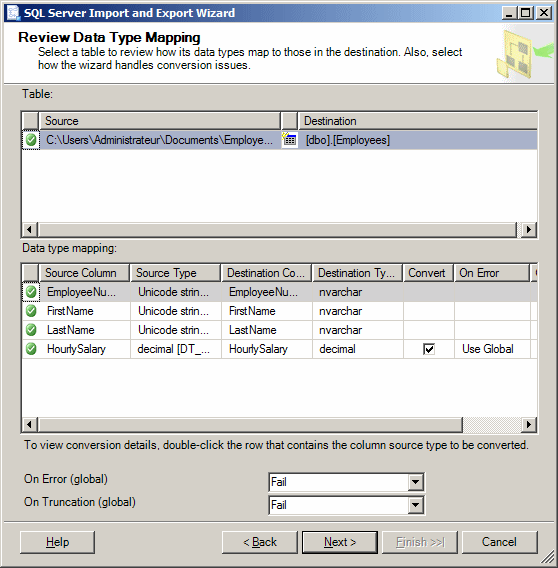Click green status icon for LastName row
This screenshot has width=558, height=568.
[x=31, y=330]
